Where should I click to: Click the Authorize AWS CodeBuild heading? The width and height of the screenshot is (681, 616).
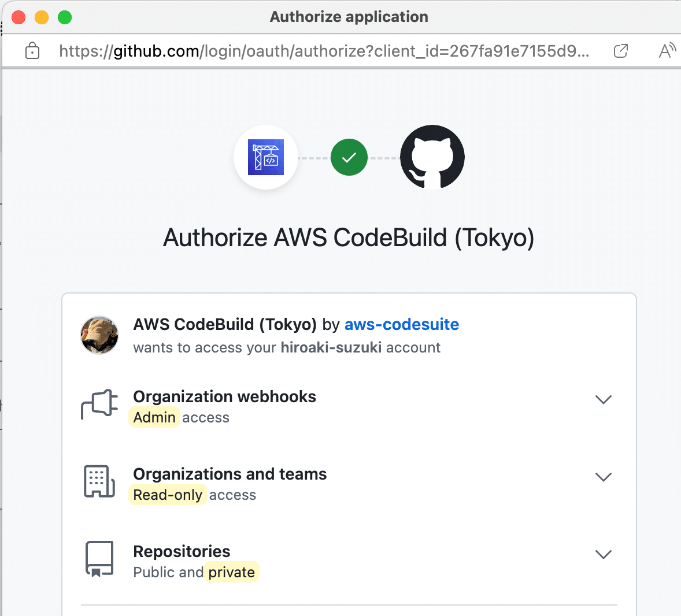pyautogui.click(x=349, y=238)
